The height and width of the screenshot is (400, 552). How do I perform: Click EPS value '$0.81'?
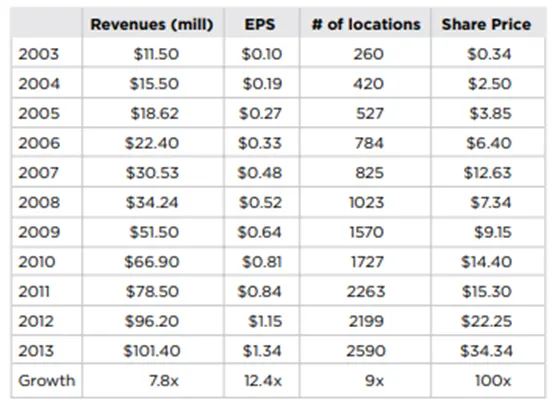pyautogui.click(x=262, y=262)
